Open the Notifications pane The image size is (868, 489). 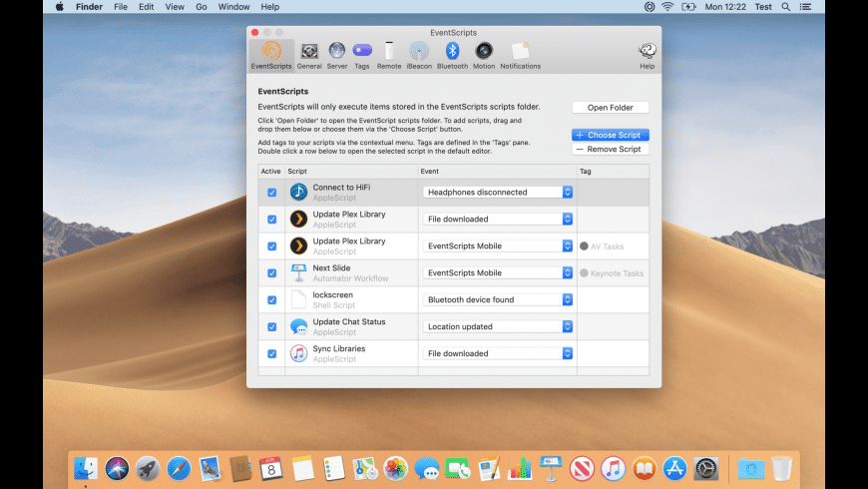click(x=520, y=54)
